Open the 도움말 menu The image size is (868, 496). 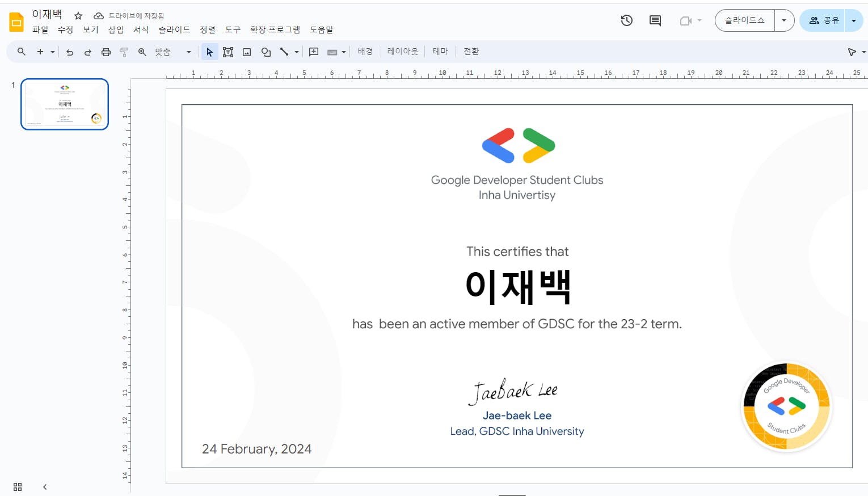(x=322, y=29)
